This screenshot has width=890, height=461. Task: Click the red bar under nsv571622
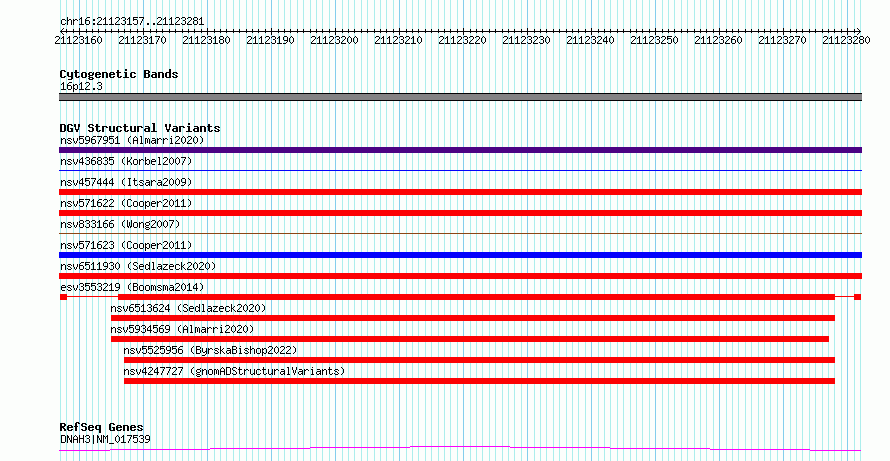(460, 213)
